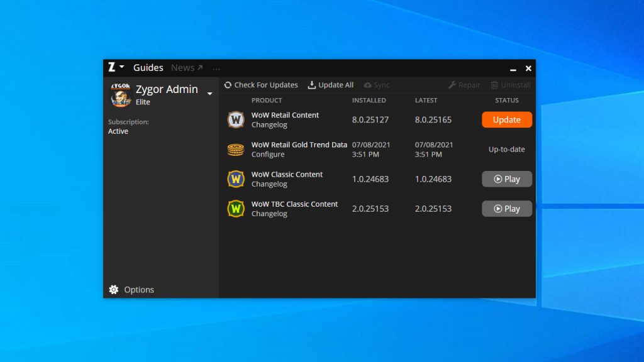Click the gold coins Trend Data icon
Screen dimensions: 644x362
236,150
